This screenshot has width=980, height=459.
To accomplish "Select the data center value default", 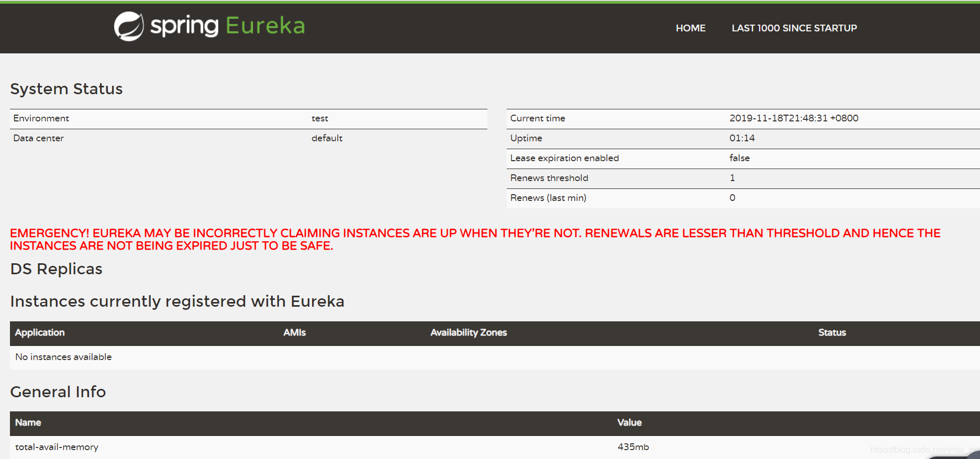I will click(327, 138).
